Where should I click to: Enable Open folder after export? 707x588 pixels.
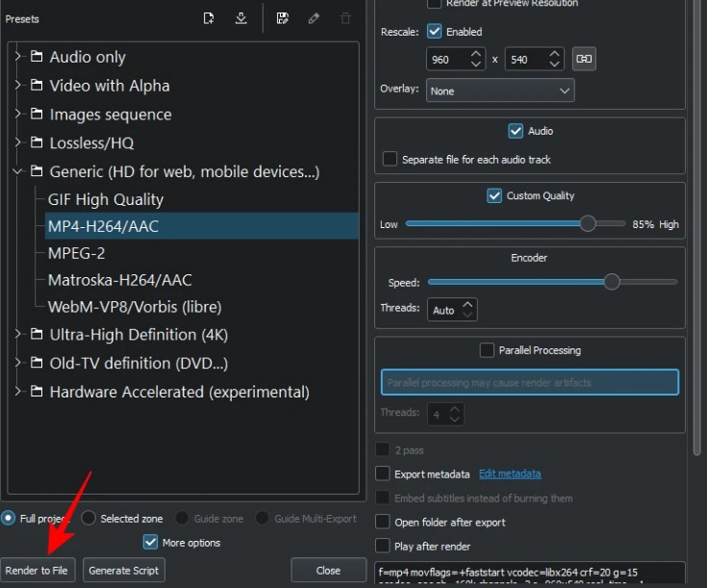(383, 522)
